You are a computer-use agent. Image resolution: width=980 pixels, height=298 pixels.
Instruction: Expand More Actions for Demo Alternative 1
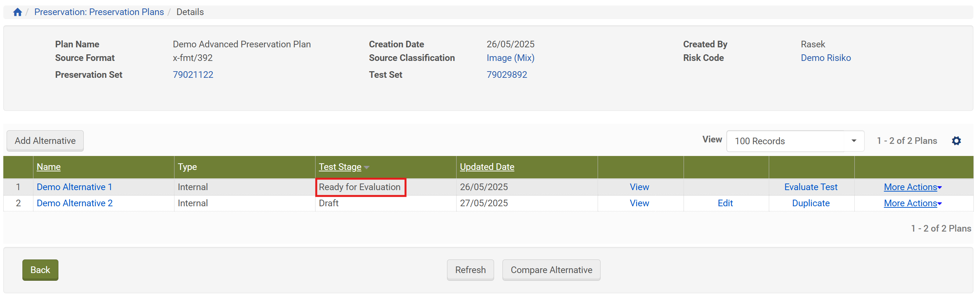pos(912,187)
